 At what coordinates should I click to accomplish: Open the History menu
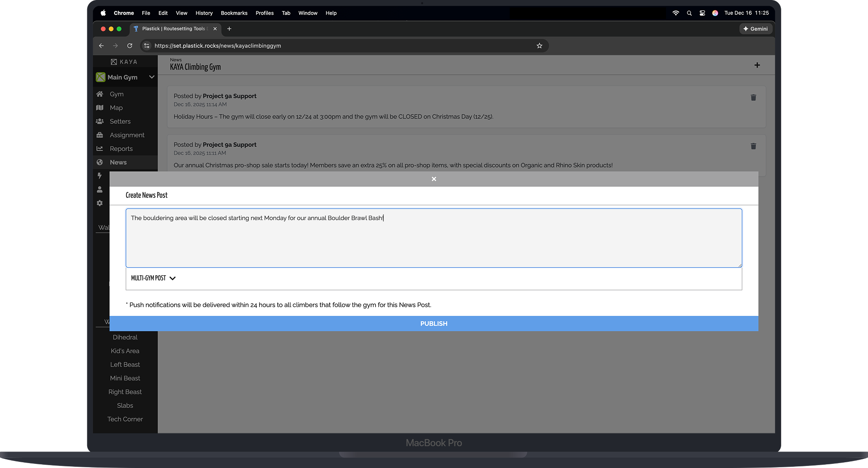204,13
